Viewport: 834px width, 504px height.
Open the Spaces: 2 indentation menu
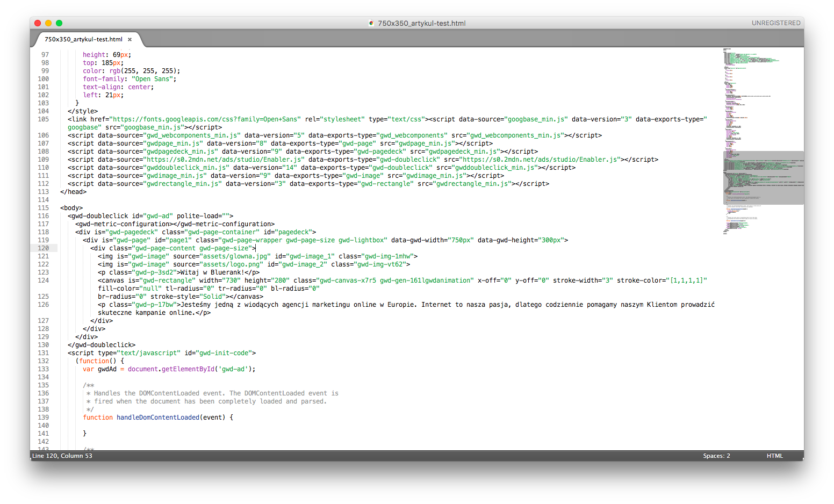[x=716, y=456]
